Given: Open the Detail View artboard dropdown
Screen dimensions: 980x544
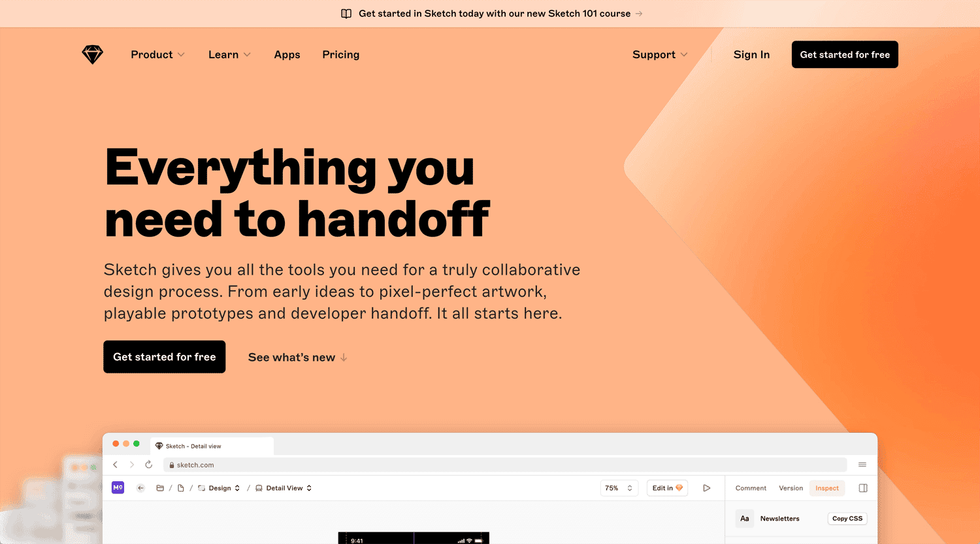Looking at the screenshot, I should (x=284, y=488).
